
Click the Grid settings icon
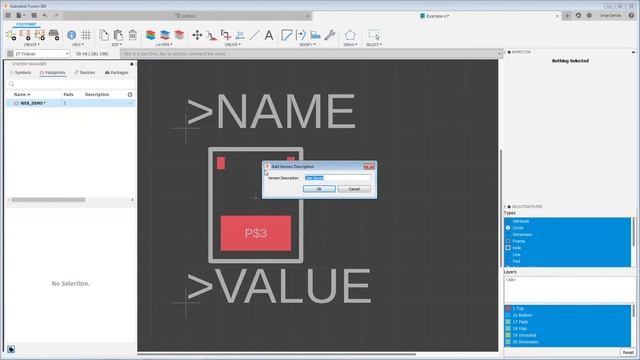click(x=86, y=35)
